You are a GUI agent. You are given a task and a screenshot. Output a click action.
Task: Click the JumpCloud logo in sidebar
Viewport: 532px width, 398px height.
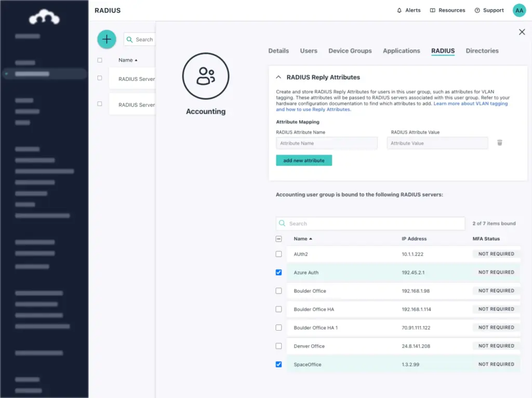(44, 18)
